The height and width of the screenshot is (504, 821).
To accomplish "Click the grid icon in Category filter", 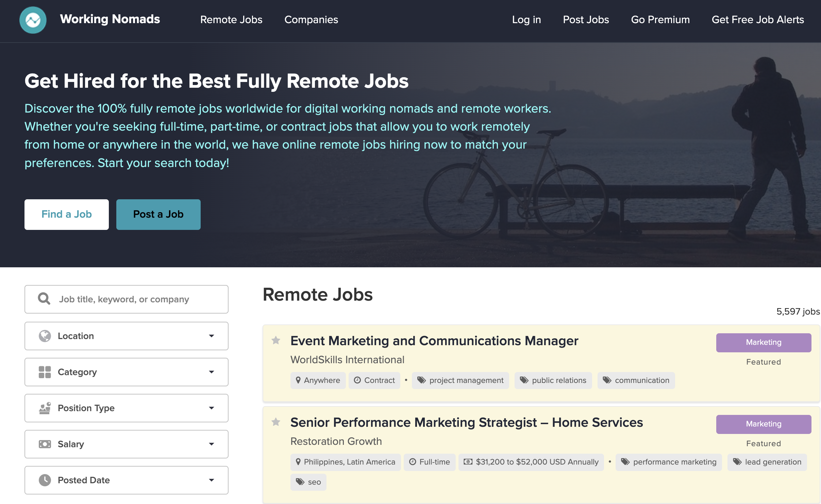I will 45,372.
